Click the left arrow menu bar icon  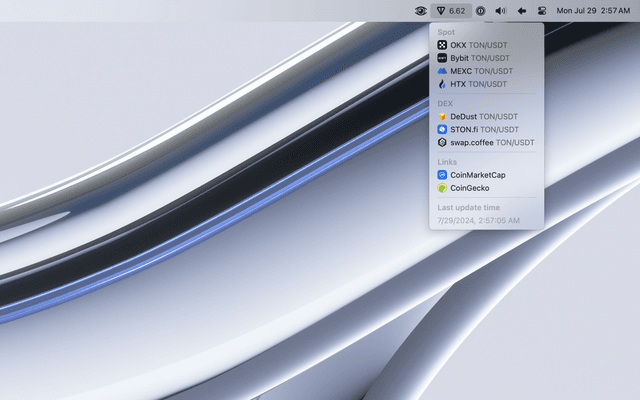tap(522, 10)
